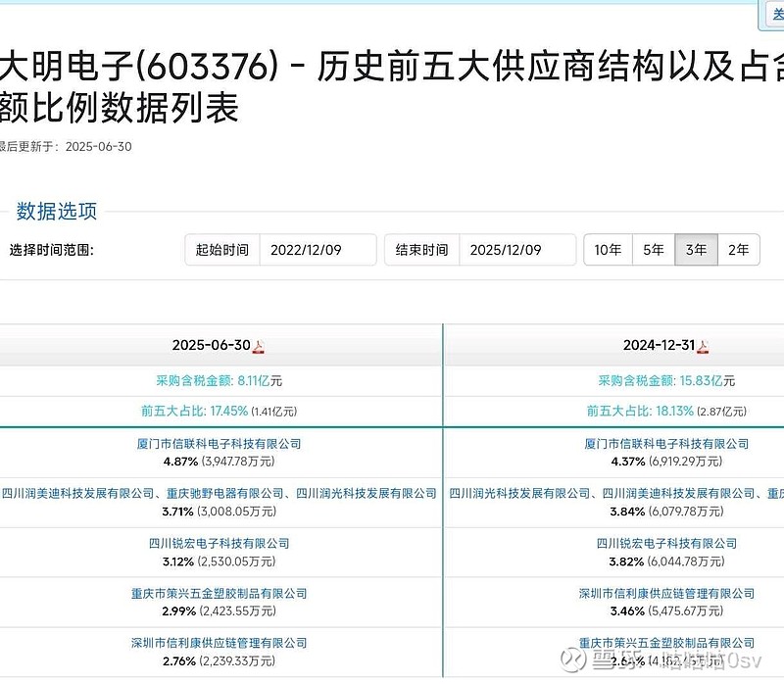
Task: Click the 前五大占比: 18.13% text
Action: coord(640,411)
